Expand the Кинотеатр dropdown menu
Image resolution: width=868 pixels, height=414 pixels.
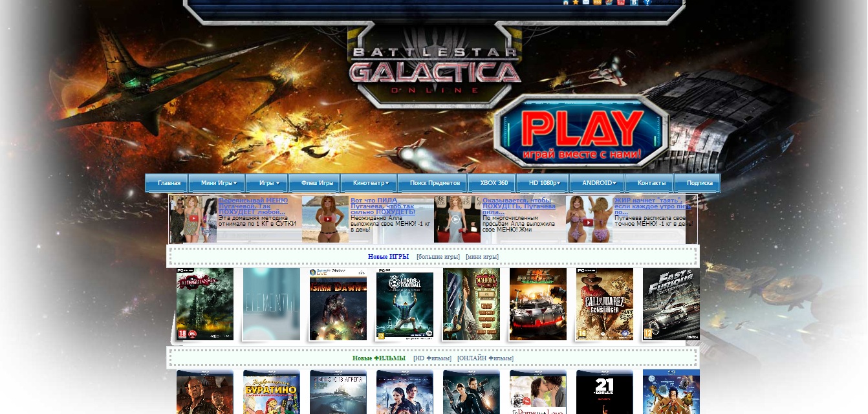pos(369,183)
